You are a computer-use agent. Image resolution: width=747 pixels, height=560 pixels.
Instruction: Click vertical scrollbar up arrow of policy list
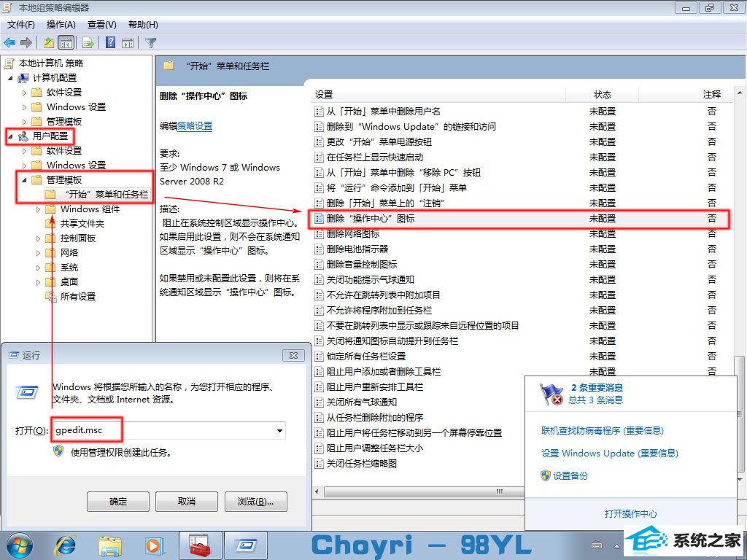coord(740,93)
